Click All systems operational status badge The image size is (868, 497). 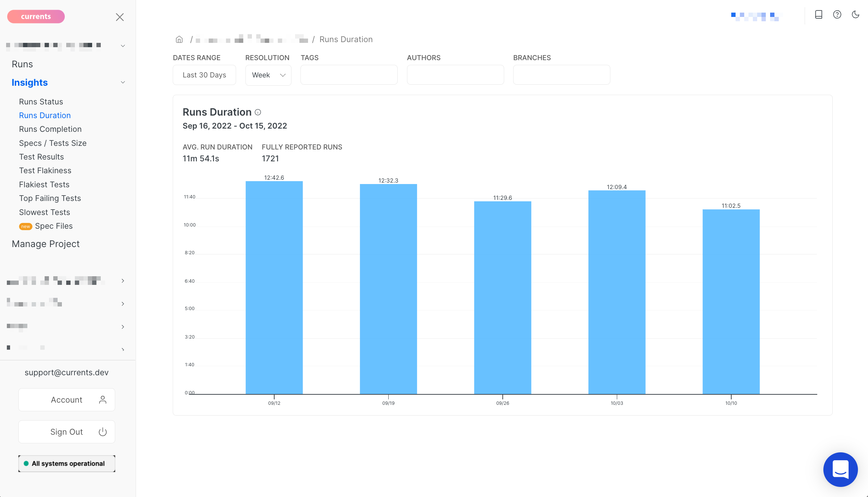[67, 464]
